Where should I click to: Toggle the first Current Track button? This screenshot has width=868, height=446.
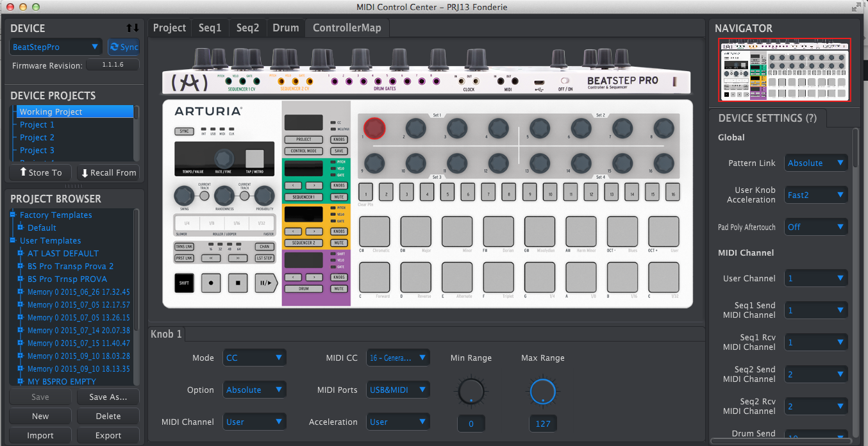[204, 196]
